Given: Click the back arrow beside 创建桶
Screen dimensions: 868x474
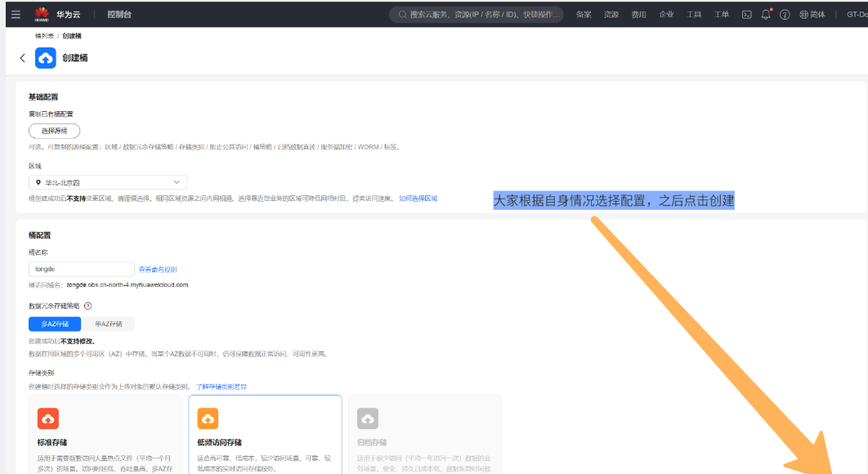Looking at the screenshot, I should click(x=22, y=58).
